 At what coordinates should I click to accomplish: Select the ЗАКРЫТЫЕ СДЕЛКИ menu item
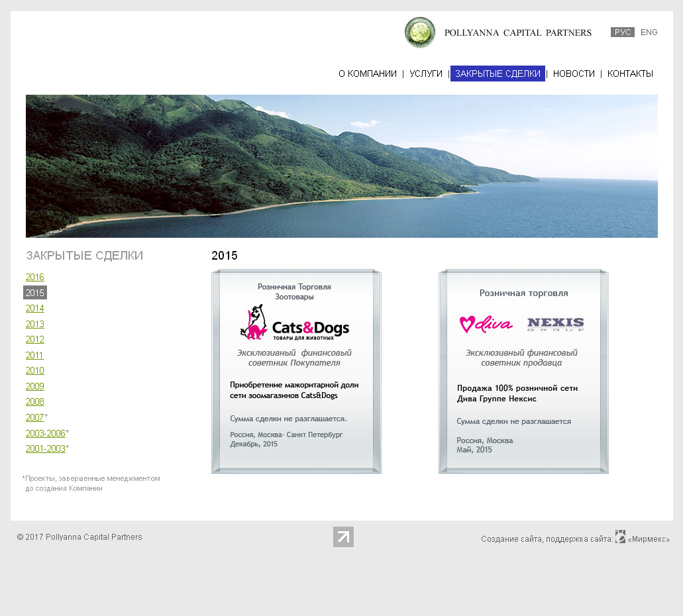coord(498,74)
